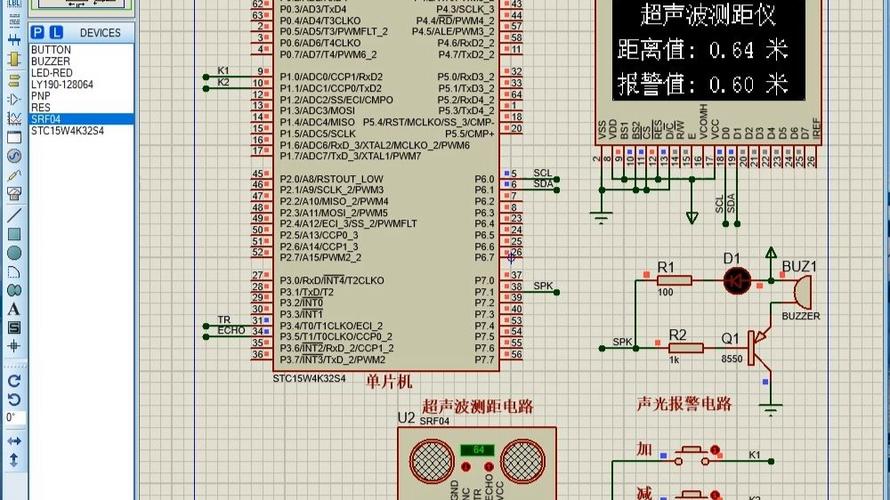Screen dimensions: 890x500
Task: Select the 2D graphics line tool
Action: click(x=14, y=215)
